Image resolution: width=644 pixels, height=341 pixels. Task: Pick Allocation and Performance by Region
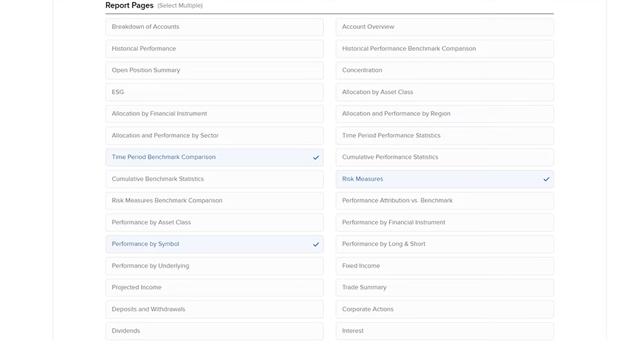pos(444,114)
